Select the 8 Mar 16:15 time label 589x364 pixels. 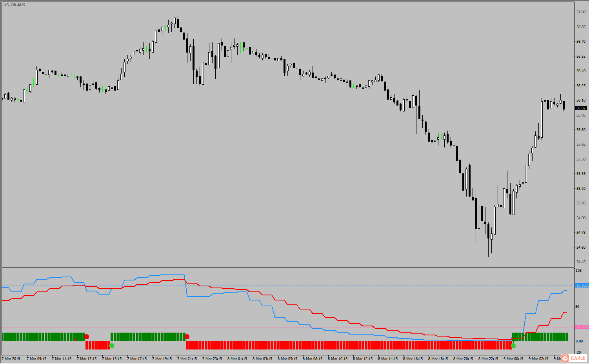pyautogui.click(x=413, y=359)
